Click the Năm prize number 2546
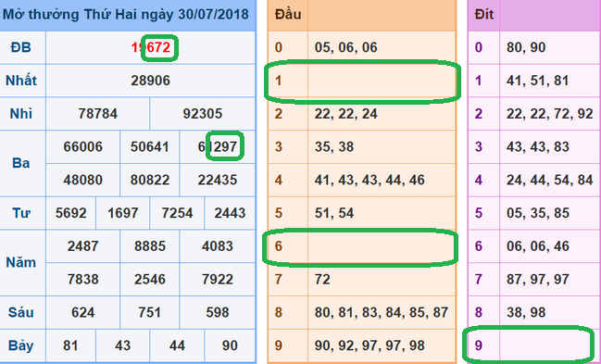This screenshot has height=364, width=601. point(150,279)
